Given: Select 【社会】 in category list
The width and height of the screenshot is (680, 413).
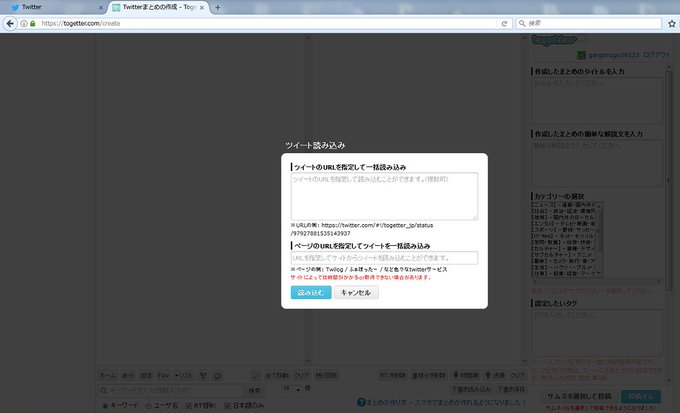Looking at the screenshot, I should [564, 211].
